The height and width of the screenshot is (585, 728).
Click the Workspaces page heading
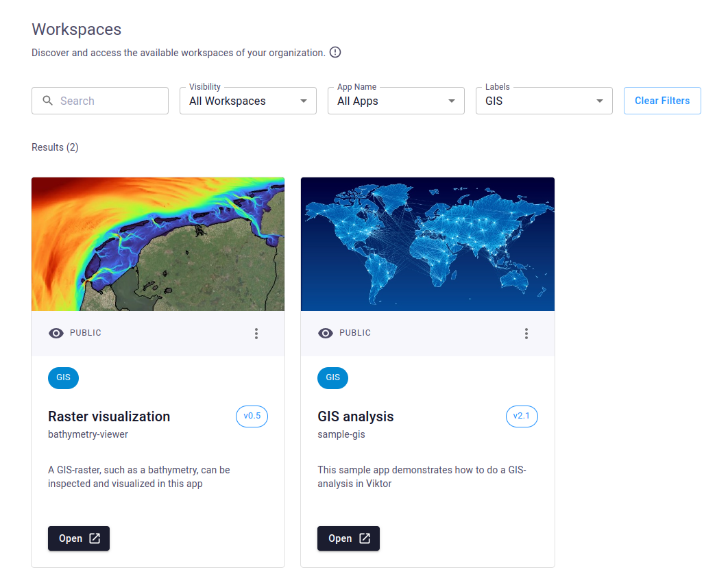pyautogui.click(x=76, y=29)
